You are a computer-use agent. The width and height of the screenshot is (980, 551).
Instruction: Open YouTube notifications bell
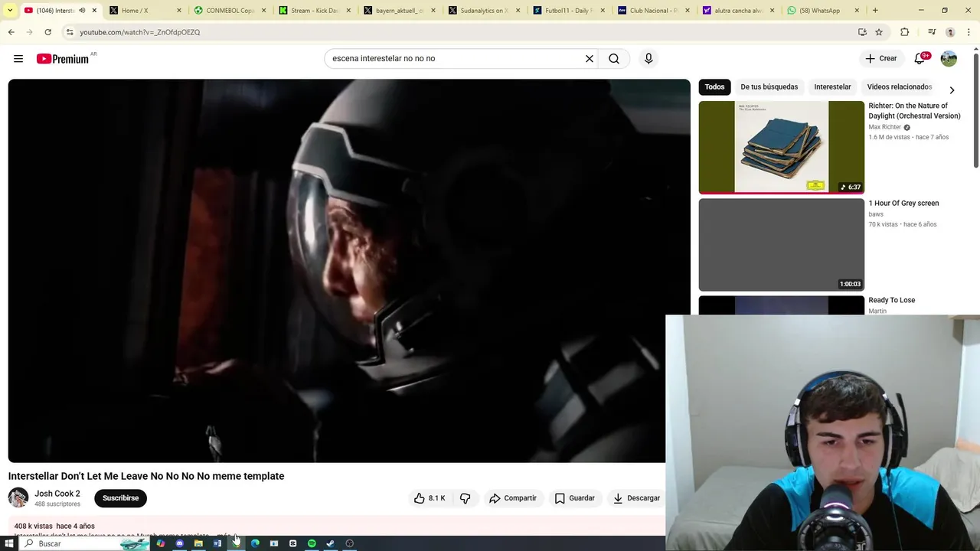tap(921, 59)
